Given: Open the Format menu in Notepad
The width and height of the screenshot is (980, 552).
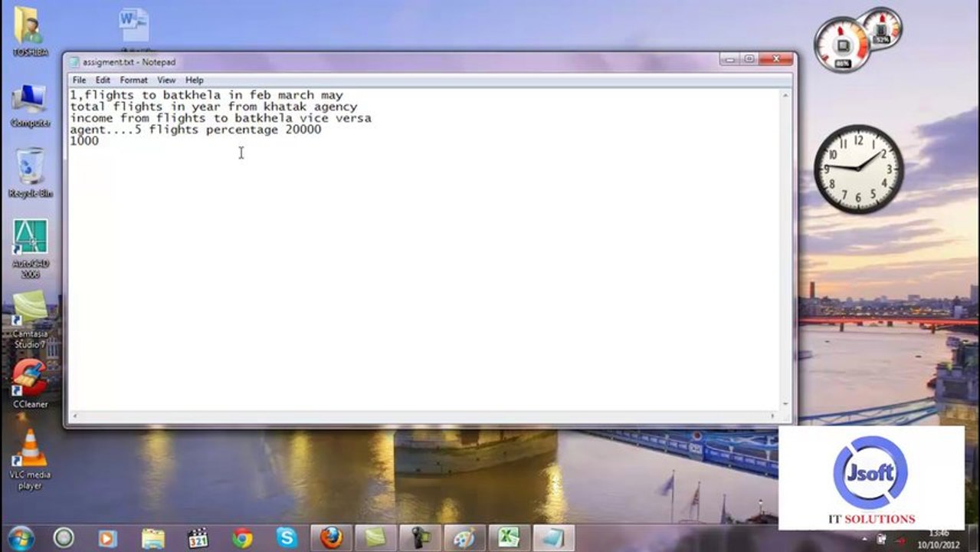Looking at the screenshot, I should [133, 80].
